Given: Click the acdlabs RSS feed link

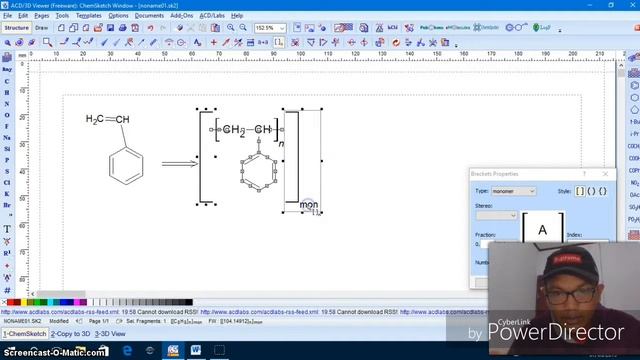Looking at the screenshot, I should (60, 312).
